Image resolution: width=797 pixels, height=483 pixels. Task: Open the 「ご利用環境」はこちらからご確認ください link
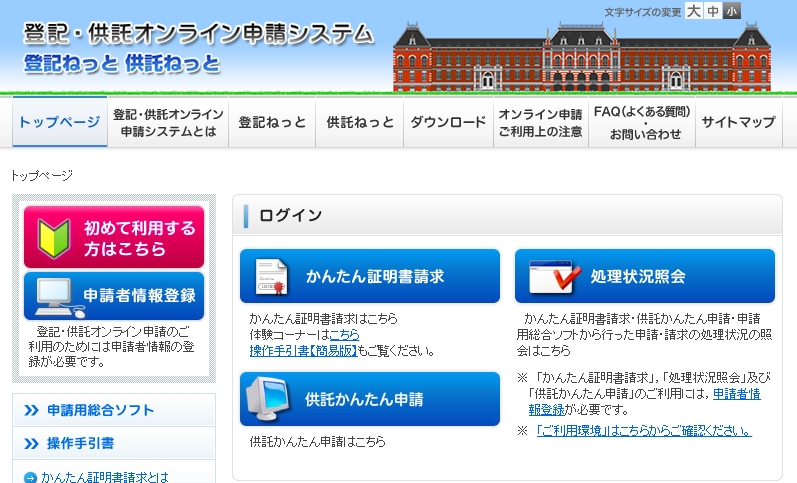pos(644,431)
